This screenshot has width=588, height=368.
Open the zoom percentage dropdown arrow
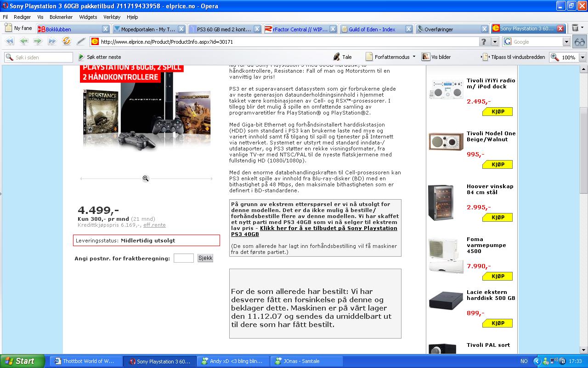point(582,57)
